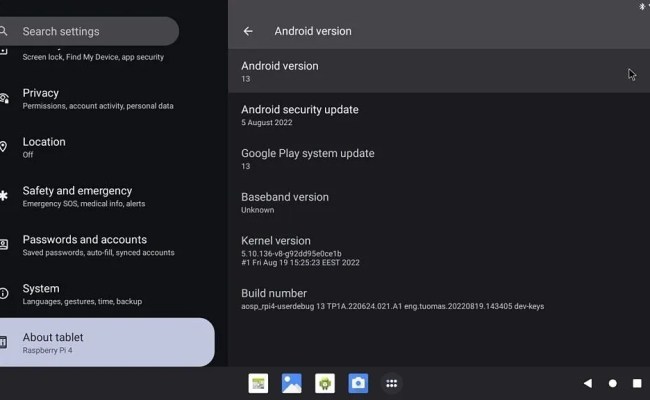Image resolution: width=650 pixels, height=400 pixels.
Task: Click the kernel build date line
Action: tap(301, 262)
